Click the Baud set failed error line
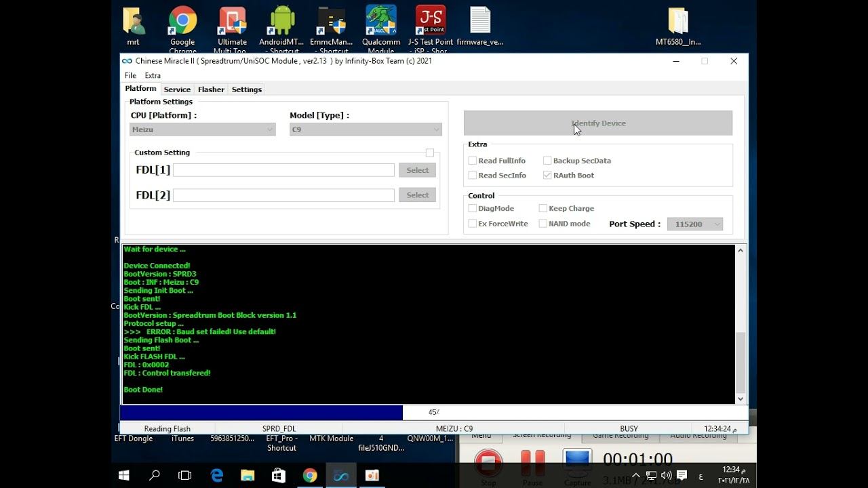Viewport: 868px width, 488px height. tap(199, 332)
